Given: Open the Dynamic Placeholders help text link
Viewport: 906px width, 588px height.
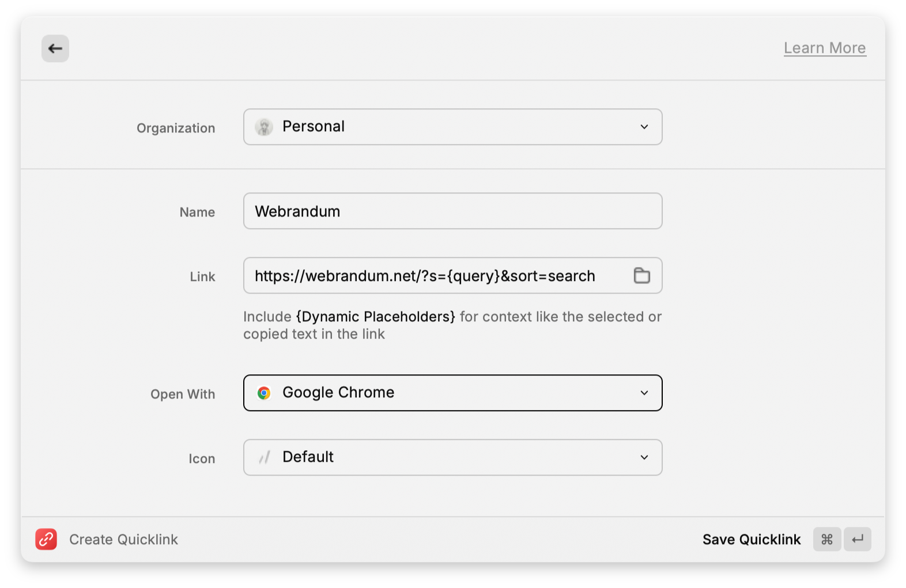Looking at the screenshot, I should [x=375, y=317].
